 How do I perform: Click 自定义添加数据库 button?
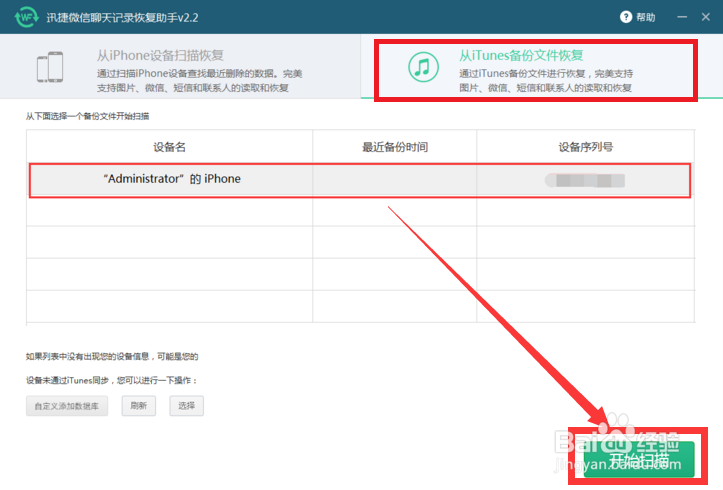click(x=67, y=406)
